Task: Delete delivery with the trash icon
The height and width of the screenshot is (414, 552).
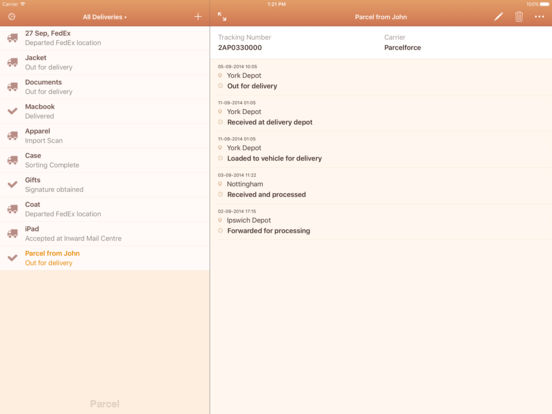Action: tap(519, 17)
